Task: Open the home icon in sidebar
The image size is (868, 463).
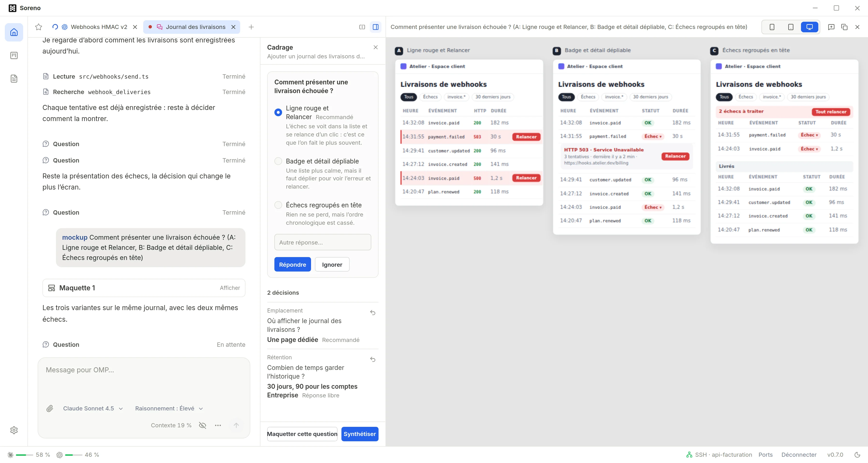Action: click(x=14, y=32)
